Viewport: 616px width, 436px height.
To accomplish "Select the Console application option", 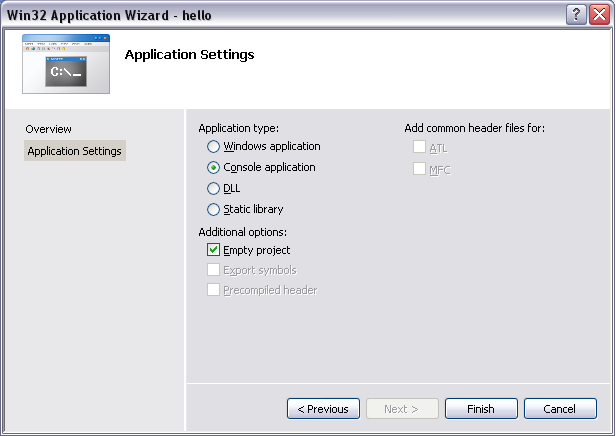I will 213,168.
